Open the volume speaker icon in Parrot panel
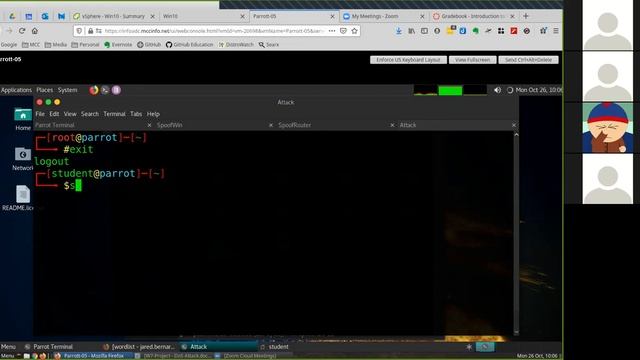The image size is (640, 360). tap(497, 90)
